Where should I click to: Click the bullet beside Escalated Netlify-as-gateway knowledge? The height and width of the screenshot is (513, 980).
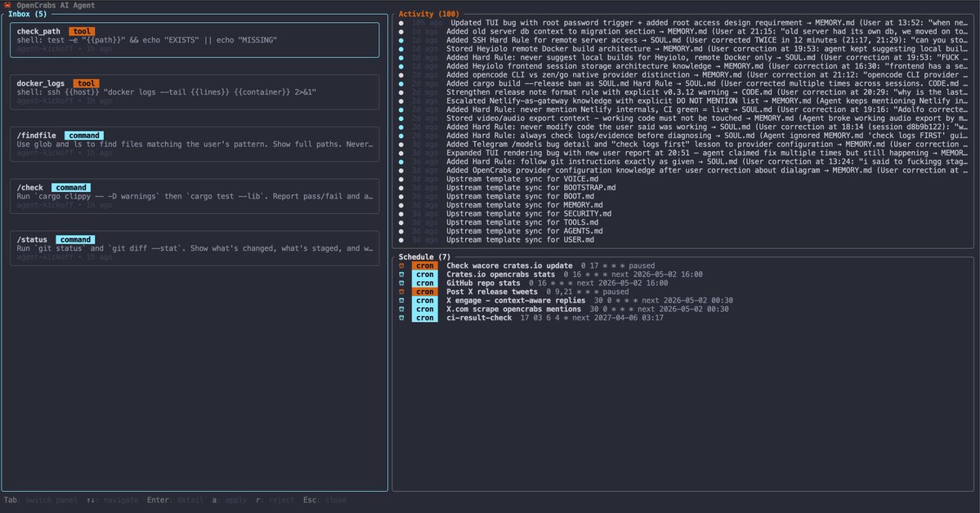click(401, 100)
